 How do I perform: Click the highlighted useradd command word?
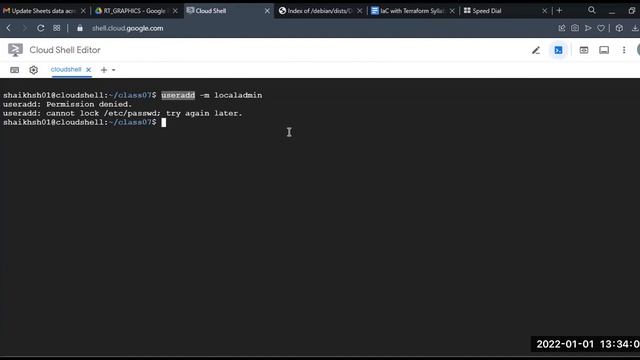coord(178,95)
